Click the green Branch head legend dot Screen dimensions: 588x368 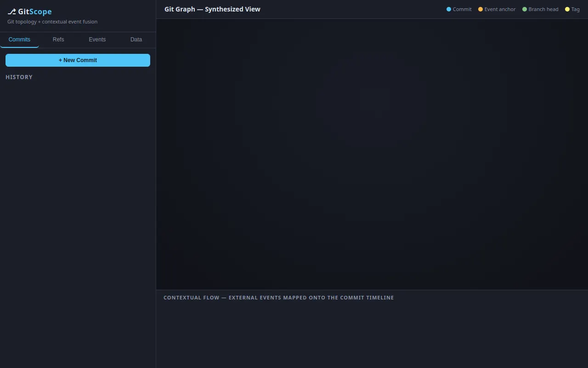tap(525, 9)
